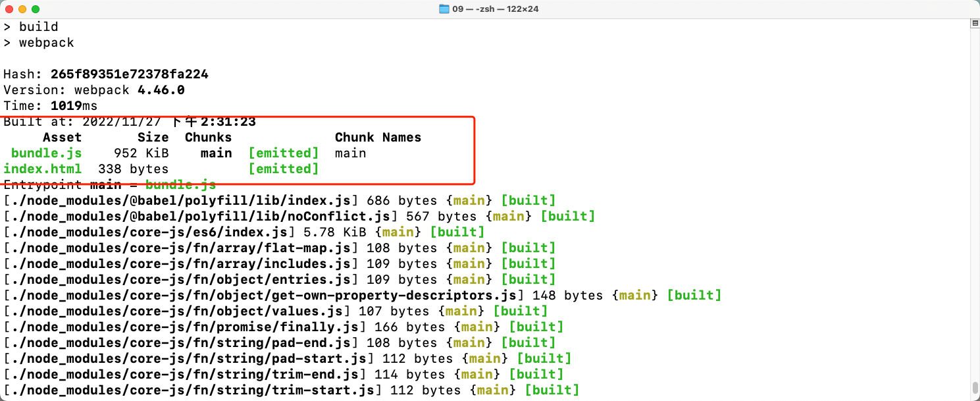Click [built] on the trim-start.js line
The height and width of the screenshot is (401, 980).
(x=552, y=390)
